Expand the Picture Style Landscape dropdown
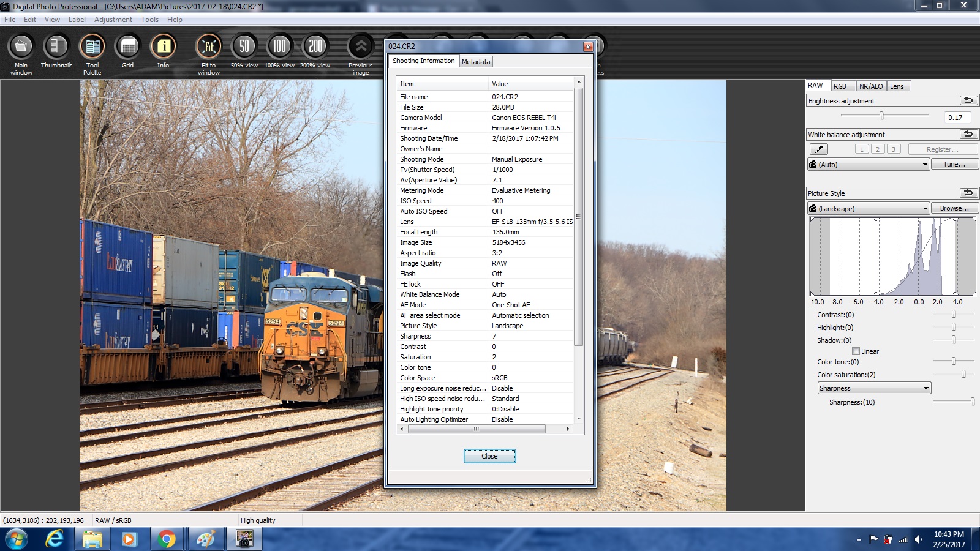The width and height of the screenshot is (980, 551). [868, 209]
